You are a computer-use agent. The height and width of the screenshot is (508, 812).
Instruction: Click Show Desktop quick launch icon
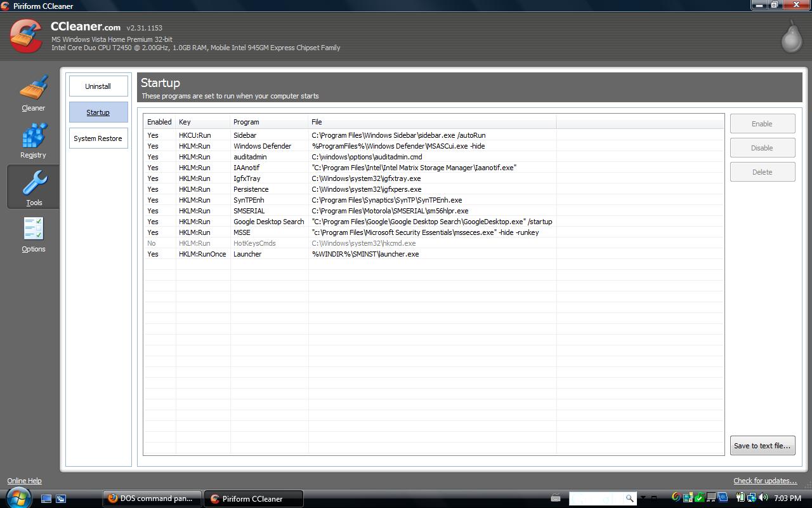click(46, 498)
